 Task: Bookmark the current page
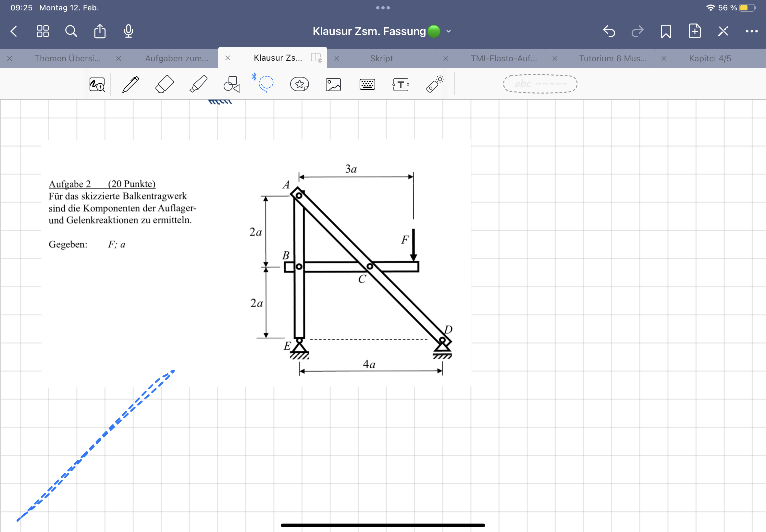666,31
